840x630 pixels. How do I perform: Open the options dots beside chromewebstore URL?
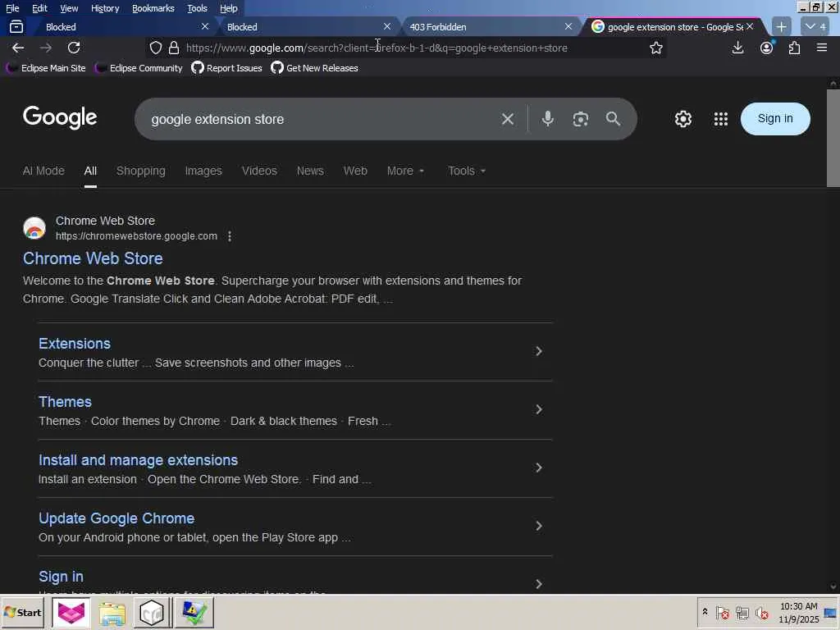tap(230, 236)
